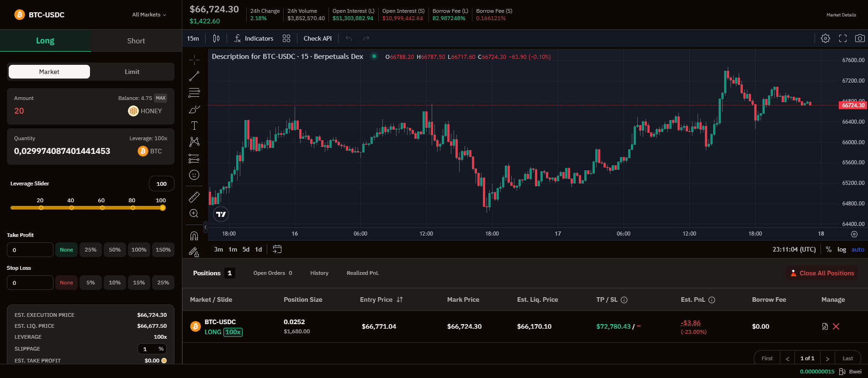Click the slippage percentage field

pos(152,349)
